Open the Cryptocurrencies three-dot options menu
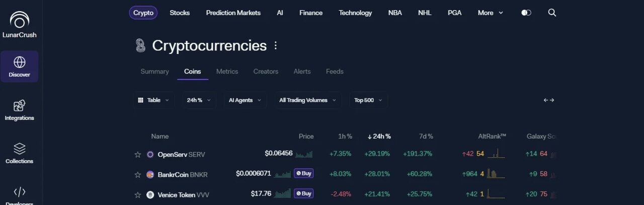Image resolution: width=644 pixels, height=205 pixels. 275,46
